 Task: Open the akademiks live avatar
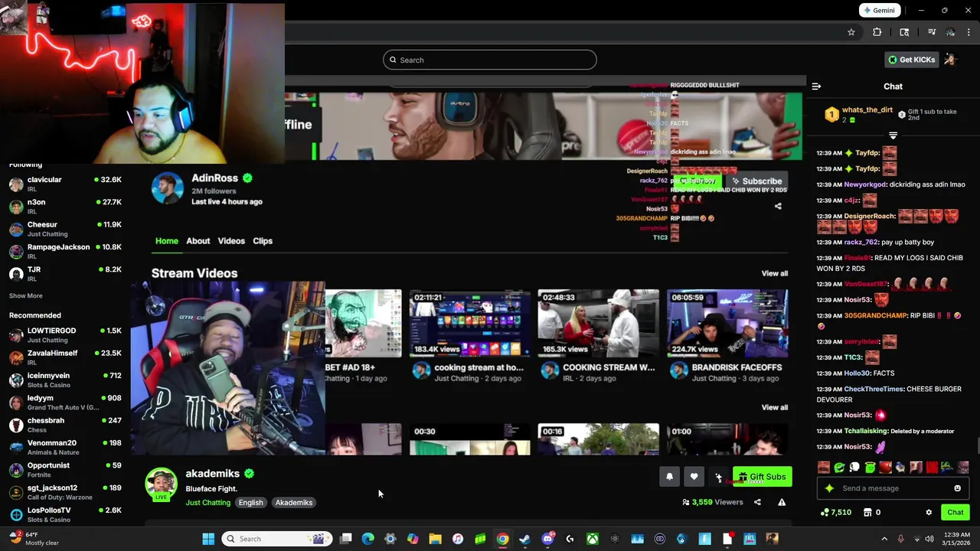pos(161,484)
